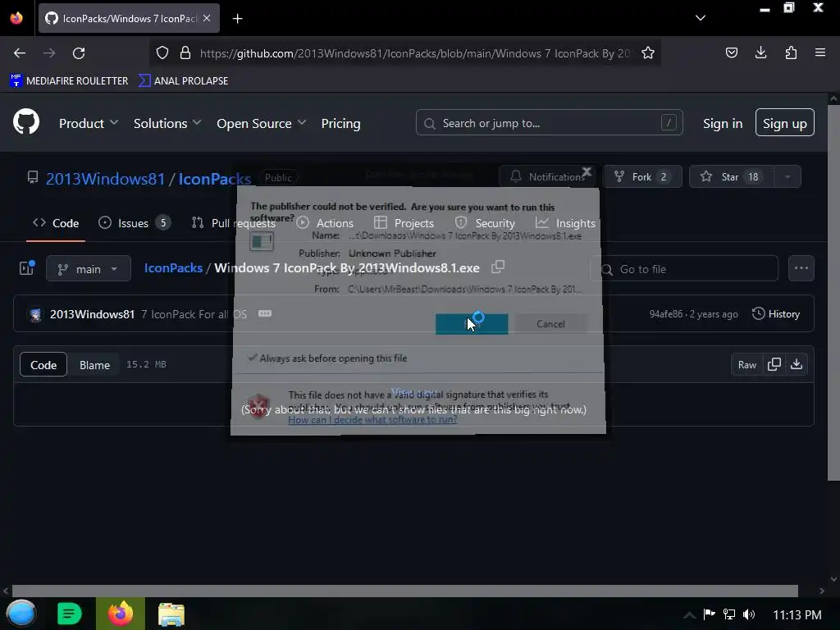Expand the Product menu
This screenshot has height=630, width=840.
(89, 123)
